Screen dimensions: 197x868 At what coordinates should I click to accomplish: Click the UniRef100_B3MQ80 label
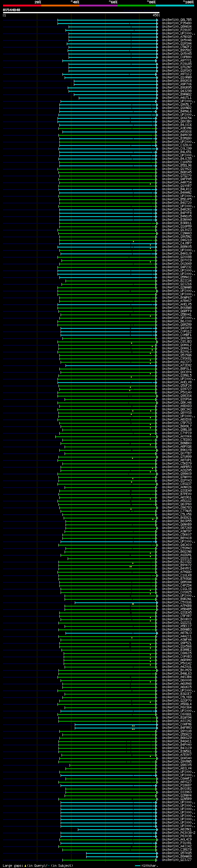pos(177,139)
